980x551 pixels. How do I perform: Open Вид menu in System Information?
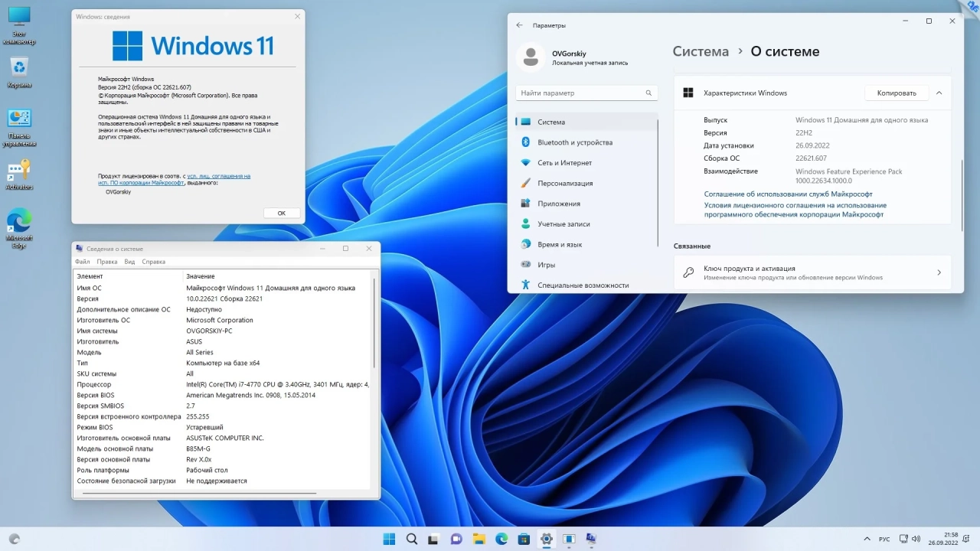tap(130, 262)
